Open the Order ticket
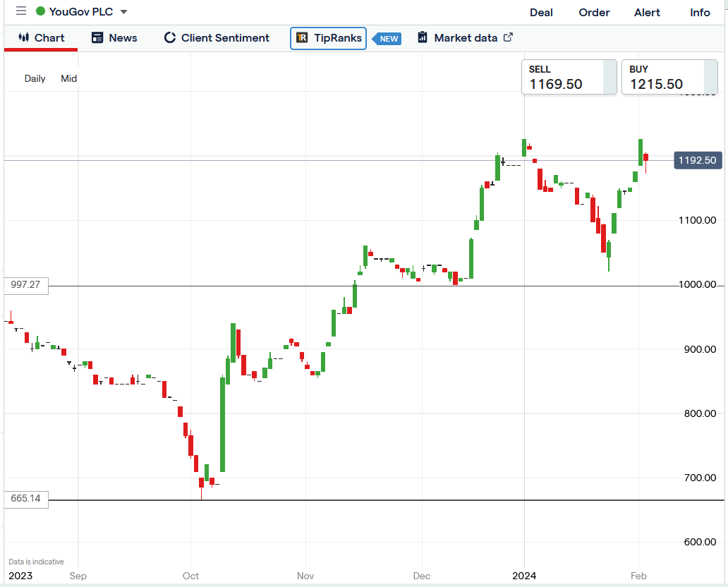 [594, 13]
